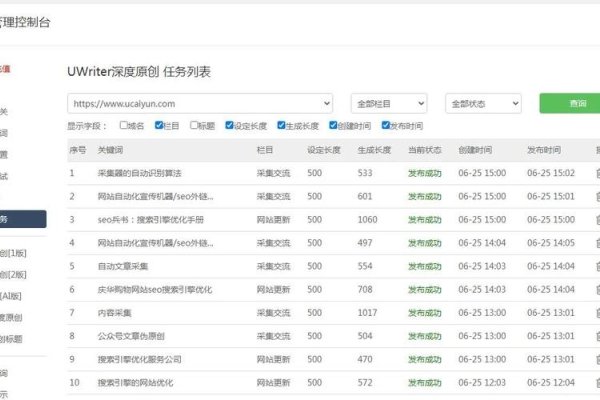Click the 发布成功 status in row 10
The image size is (600, 400).
pos(425,383)
